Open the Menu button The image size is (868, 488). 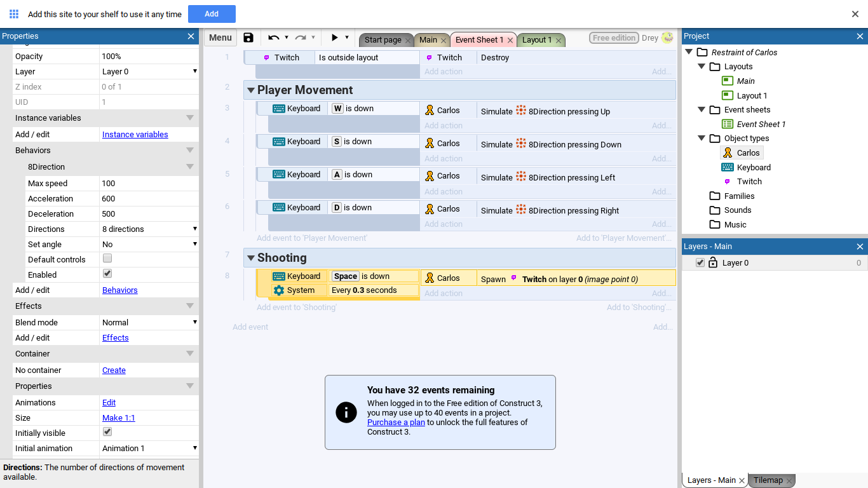click(x=220, y=38)
